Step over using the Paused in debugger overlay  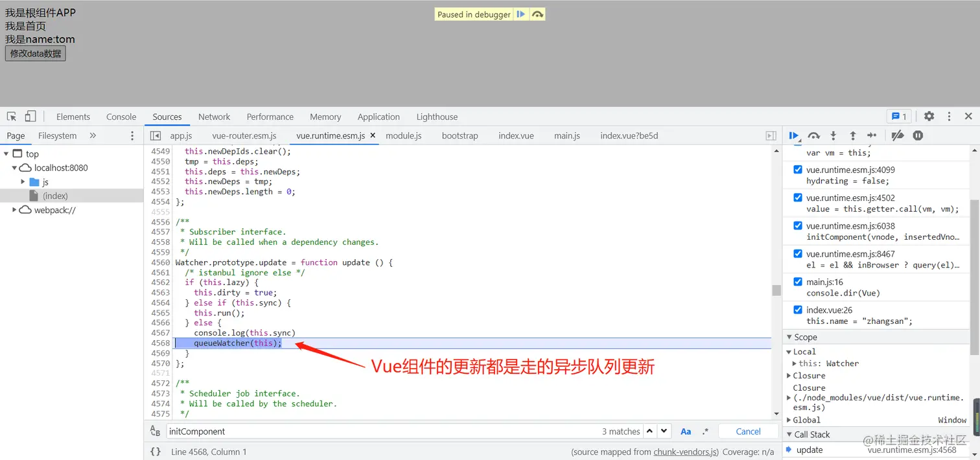tap(537, 14)
